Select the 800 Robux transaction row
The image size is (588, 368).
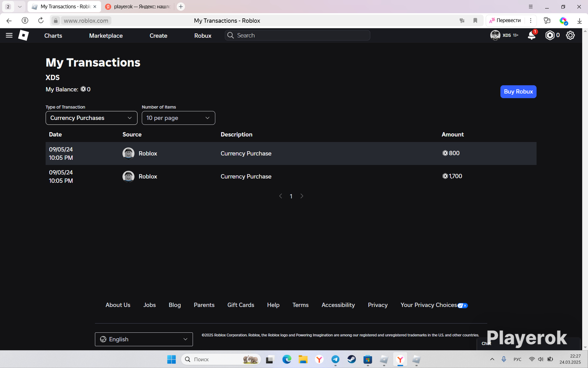(291, 153)
